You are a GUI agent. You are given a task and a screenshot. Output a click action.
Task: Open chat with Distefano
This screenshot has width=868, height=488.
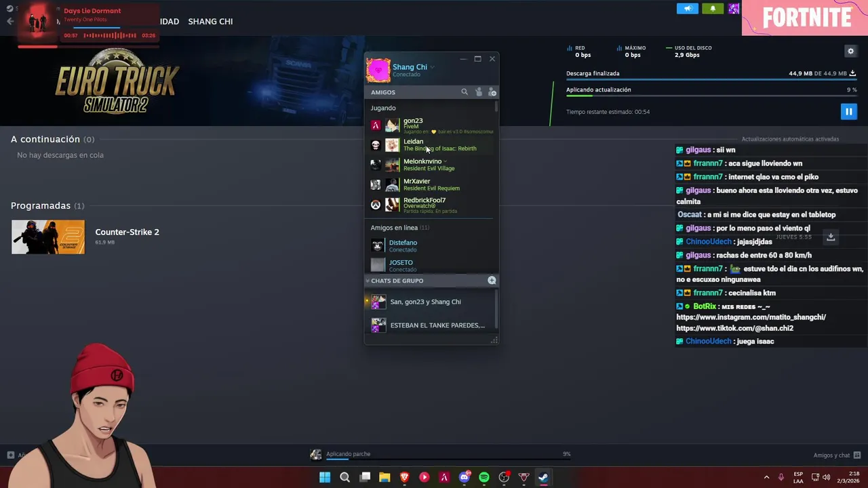[431, 245]
